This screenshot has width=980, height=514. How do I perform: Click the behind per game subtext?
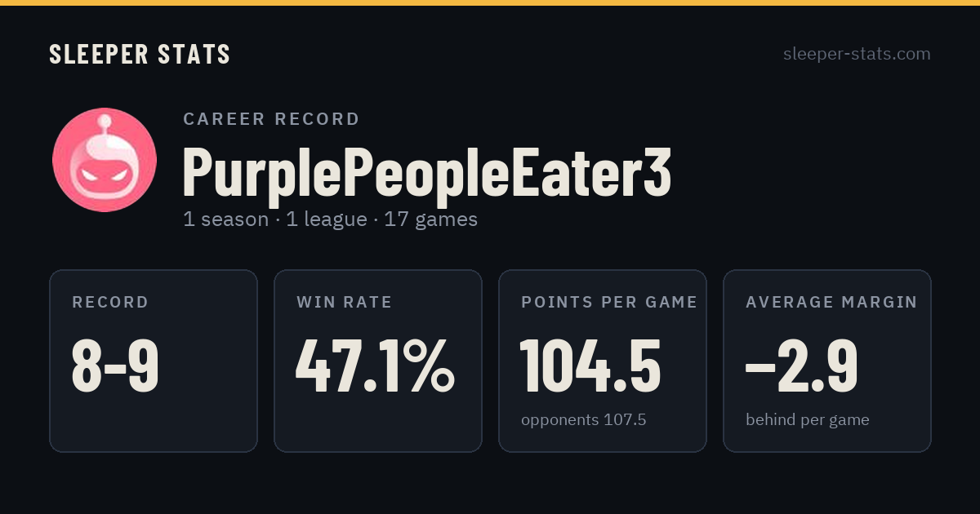[x=808, y=420]
